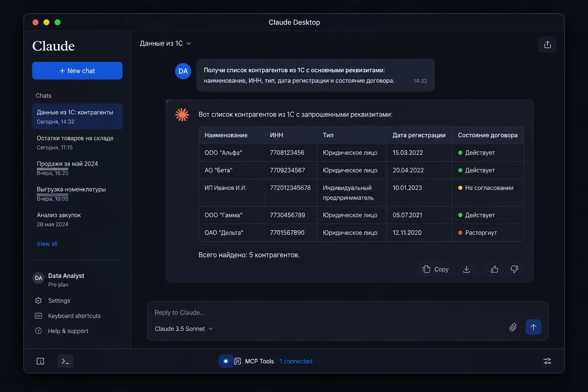The image size is (588, 392).
Task: Click the DA avatar beside Data Analyst
Action: point(39,278)
